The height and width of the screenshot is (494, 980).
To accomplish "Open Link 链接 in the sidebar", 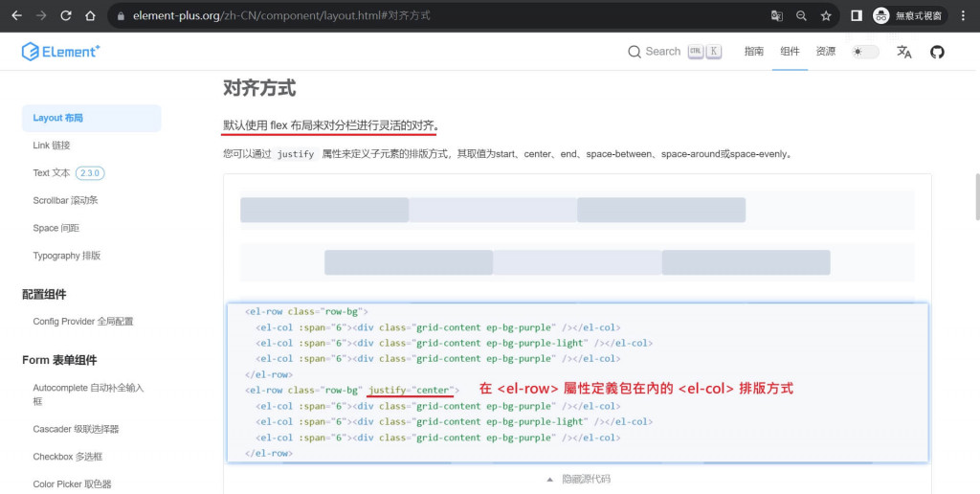I will [52, 146].
